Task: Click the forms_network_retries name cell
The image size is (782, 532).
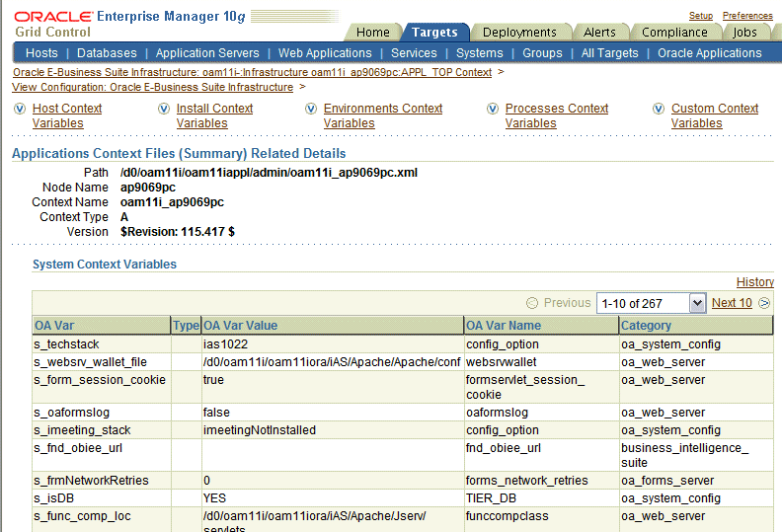Action: (542, 481)
